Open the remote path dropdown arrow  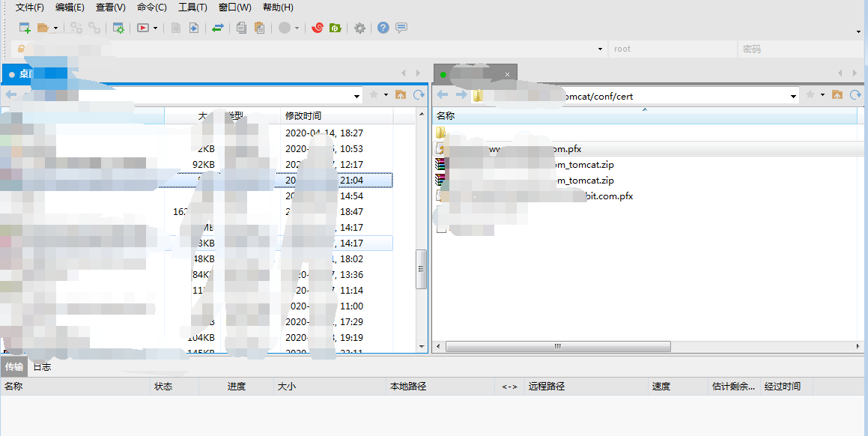[794, 96]
